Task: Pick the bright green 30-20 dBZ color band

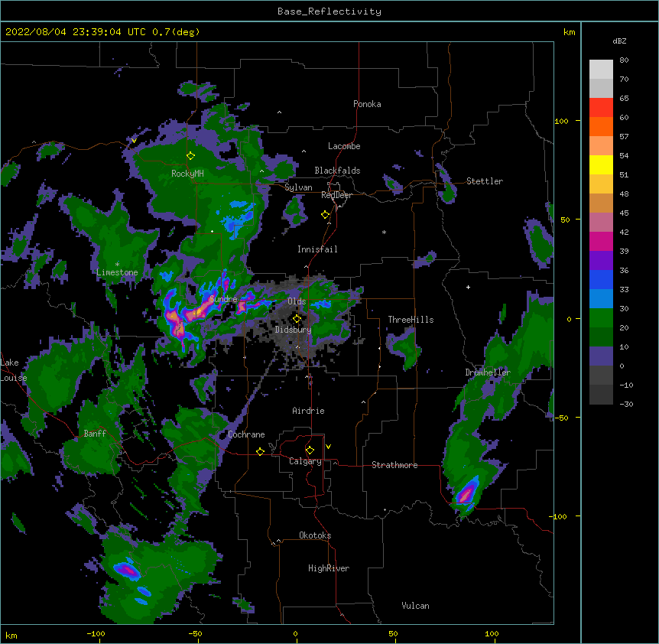Action: (601, 318)
